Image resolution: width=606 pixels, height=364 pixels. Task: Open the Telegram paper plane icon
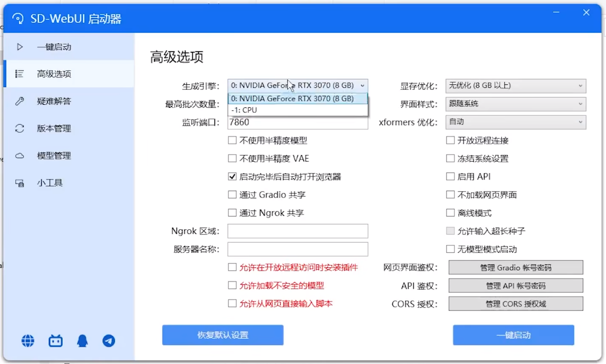click(109, 341)
